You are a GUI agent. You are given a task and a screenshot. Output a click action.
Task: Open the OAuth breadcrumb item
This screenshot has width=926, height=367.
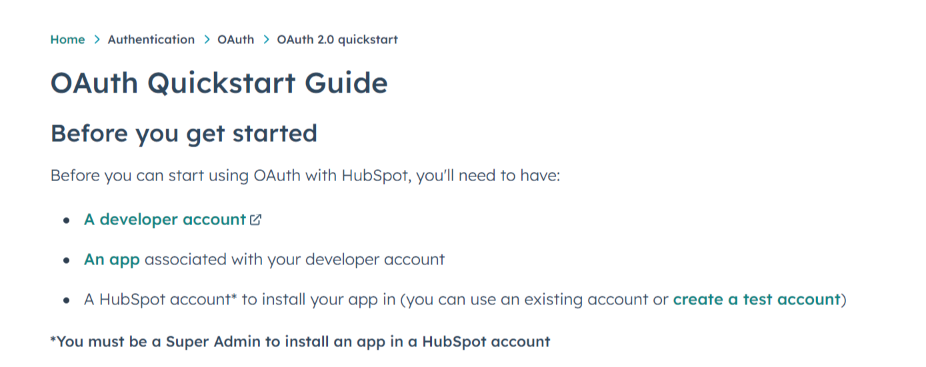coord(236,40)
